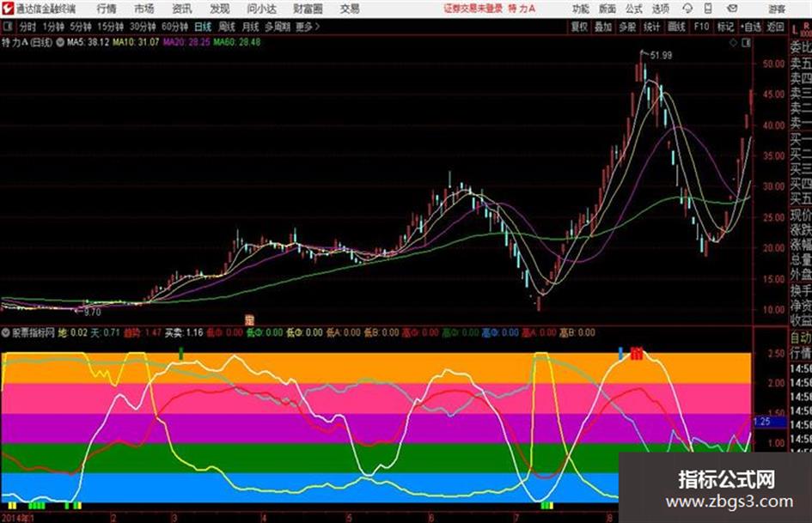Open the 版面 menu

click(x=607, y=9)
